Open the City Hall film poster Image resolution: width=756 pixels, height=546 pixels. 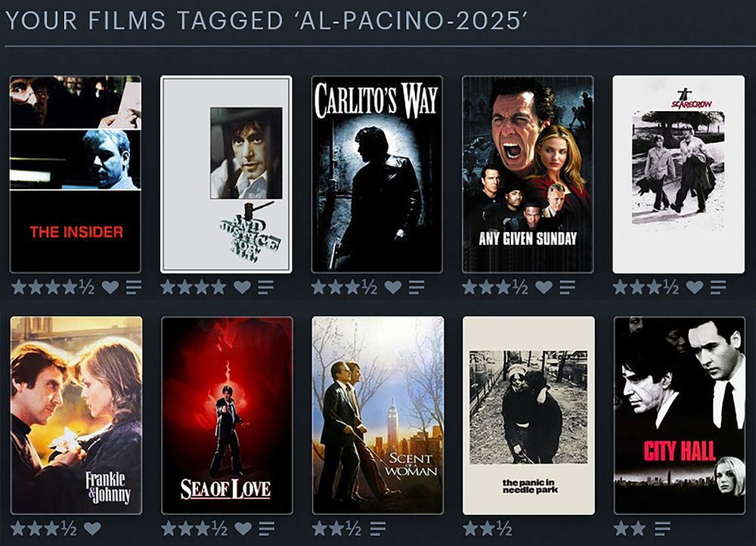(x=680, y=415)
